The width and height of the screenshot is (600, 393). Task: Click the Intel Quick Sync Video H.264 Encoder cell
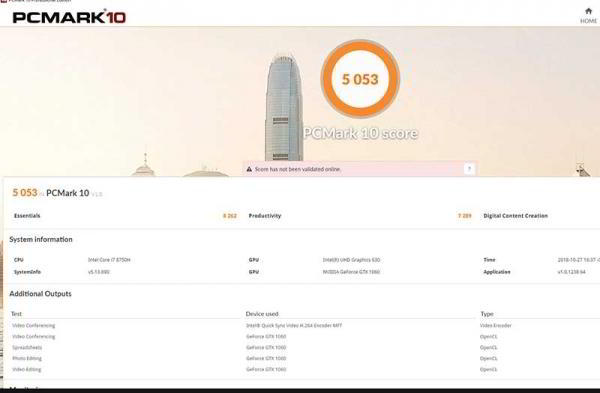click(x=294, y=326)
